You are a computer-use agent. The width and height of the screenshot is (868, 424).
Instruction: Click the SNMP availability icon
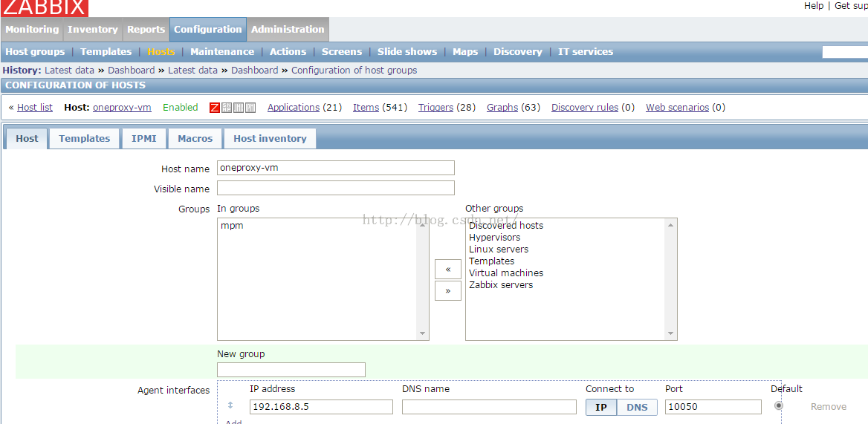(227, 108)
